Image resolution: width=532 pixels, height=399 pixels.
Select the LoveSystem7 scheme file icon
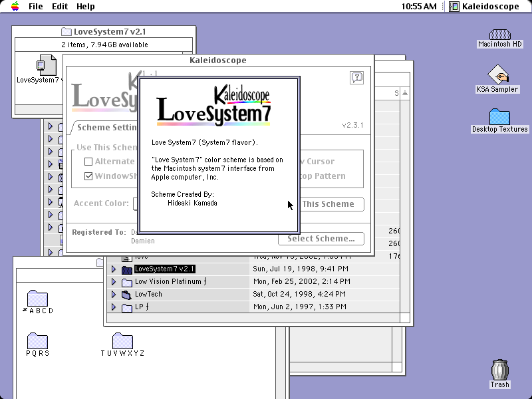[x=46, y=65]
